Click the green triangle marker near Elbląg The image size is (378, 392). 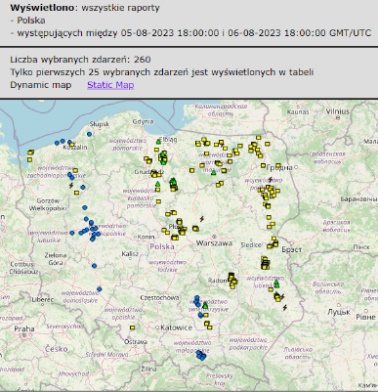tap(159, 141)
